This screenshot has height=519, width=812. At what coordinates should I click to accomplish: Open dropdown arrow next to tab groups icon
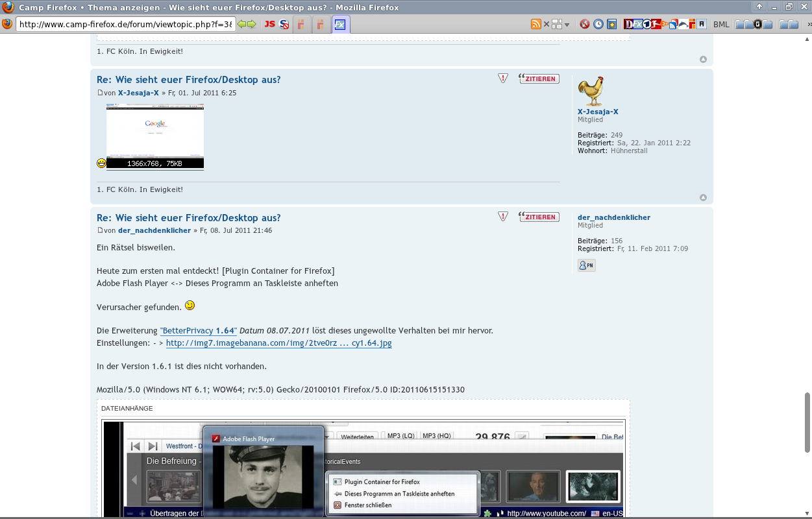(567, 25)
